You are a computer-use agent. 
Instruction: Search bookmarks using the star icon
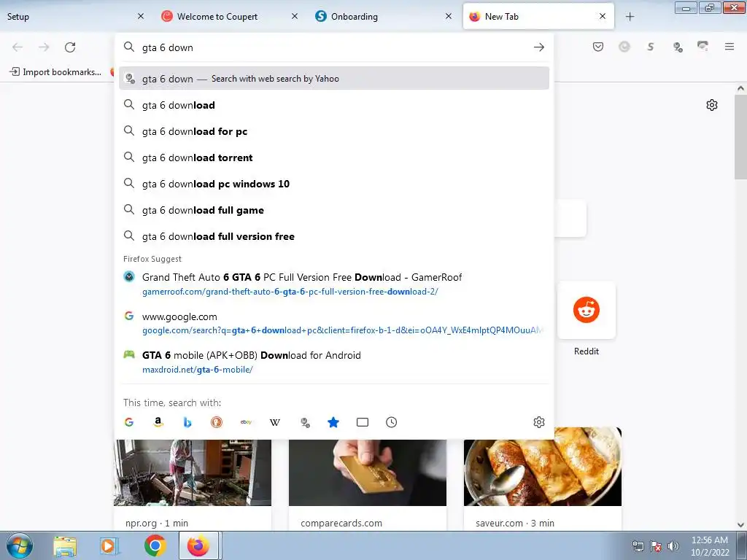click(x=333, y=422)
